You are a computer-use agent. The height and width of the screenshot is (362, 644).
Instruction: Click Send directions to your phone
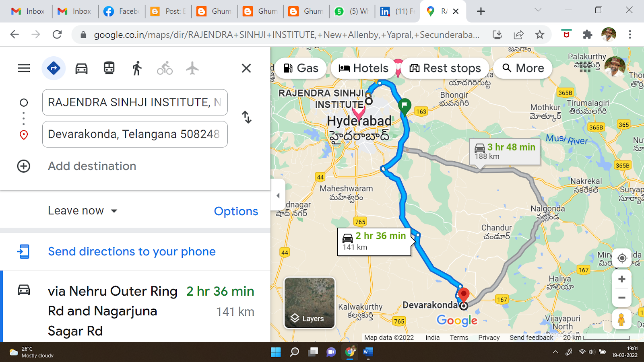pyautogui.click(x=132, y=252)
